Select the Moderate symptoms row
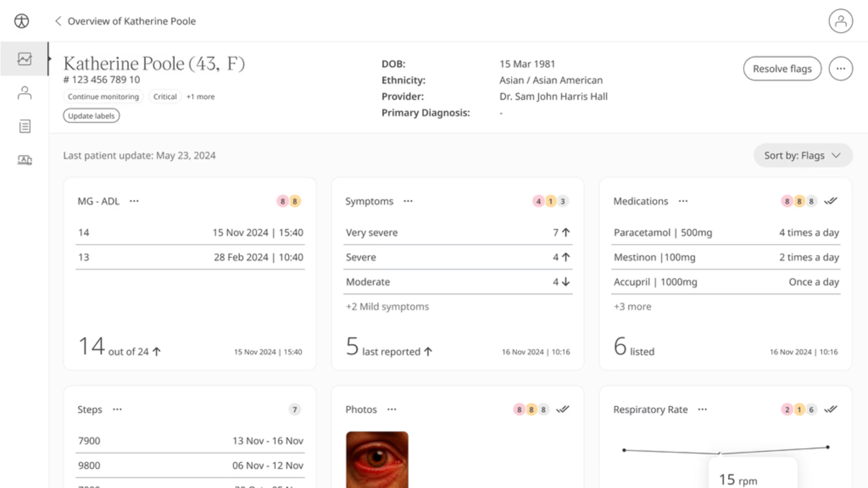Image resolution: width=868 pixels, height=488 pixels. pos(458,282)
